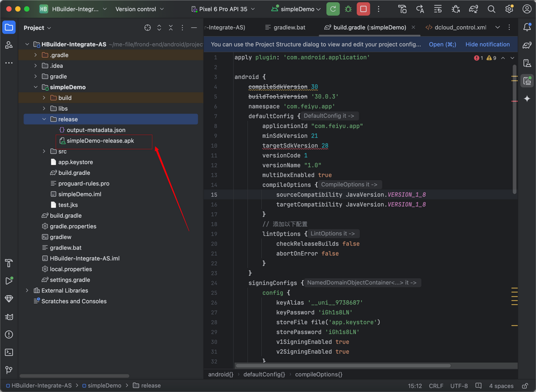The width and height of the screenshot is (536, 392).
Task: Click the Project panel horizontal scrollbar
Action: [74, 376]
